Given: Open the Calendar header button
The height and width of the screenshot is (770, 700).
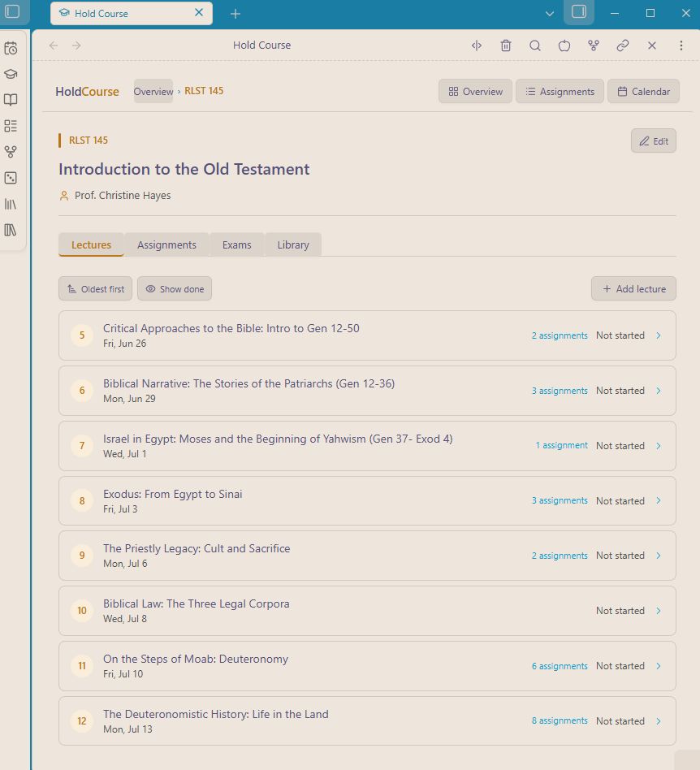Looking at the screenshot, I should [x=643, y=91].
